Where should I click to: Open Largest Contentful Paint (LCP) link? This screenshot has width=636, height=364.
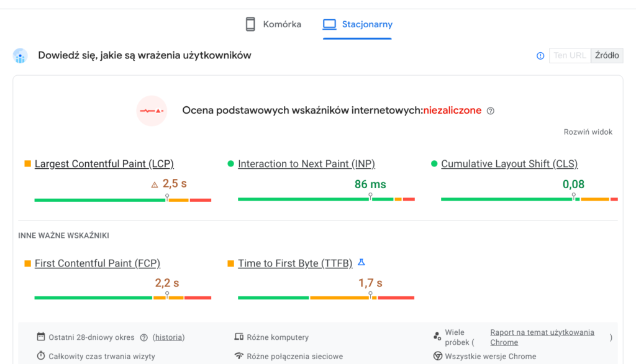104,163
